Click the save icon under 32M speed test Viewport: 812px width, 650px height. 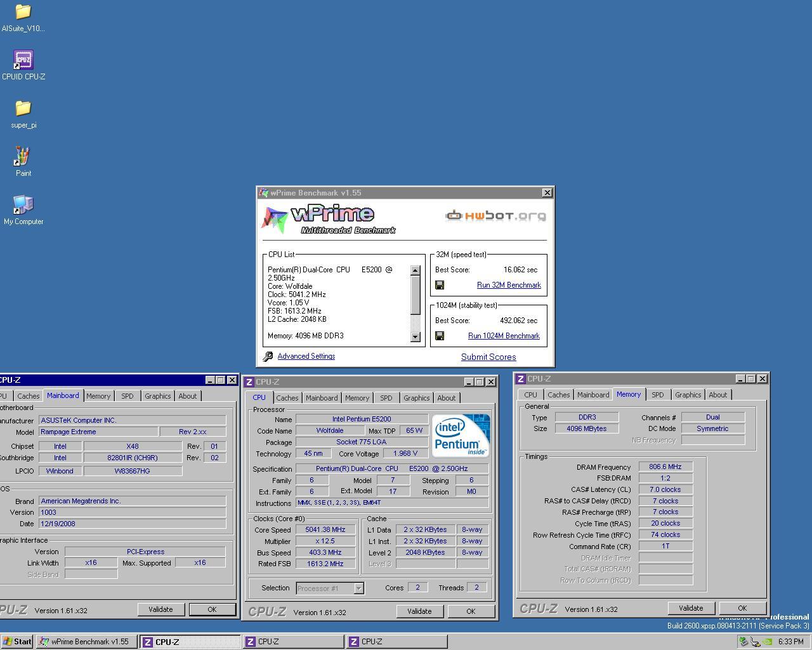pos(440,285)
